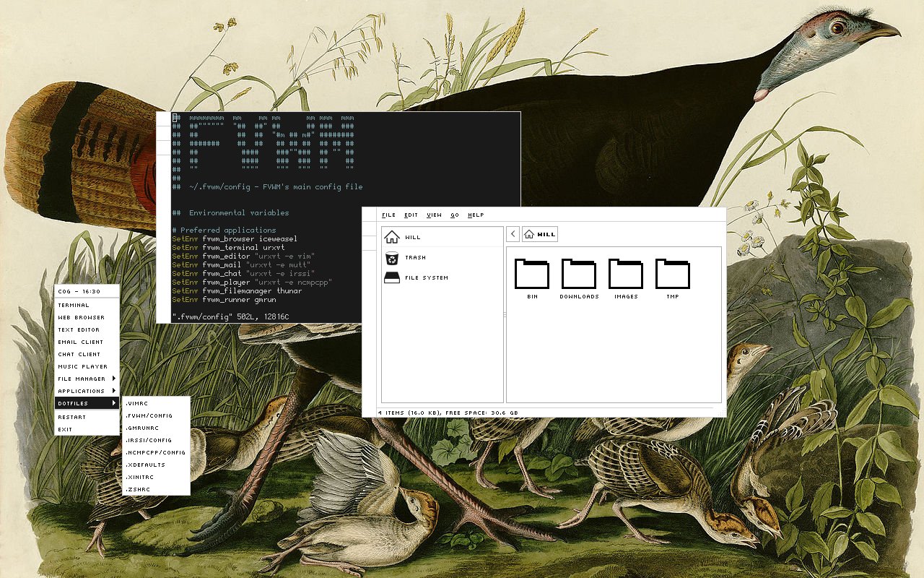
Task: Select the File System drive icon
Action: pyautogui.click(x=392, y=277)
